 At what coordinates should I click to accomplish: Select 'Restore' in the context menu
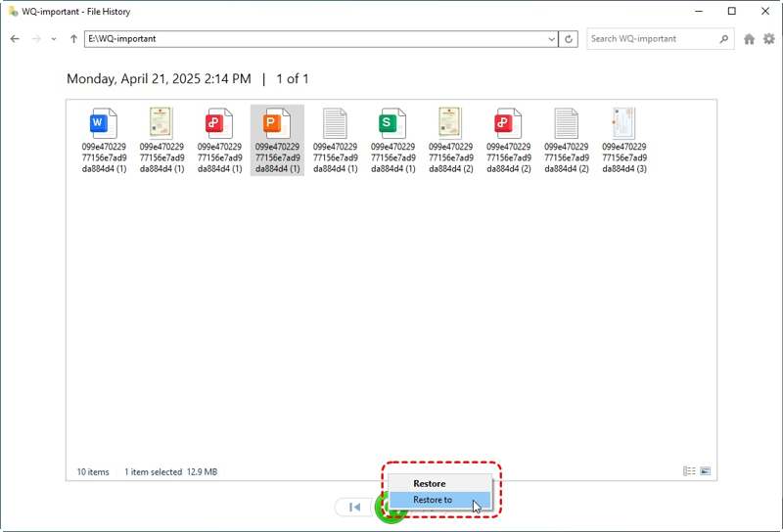coord(429,483)
